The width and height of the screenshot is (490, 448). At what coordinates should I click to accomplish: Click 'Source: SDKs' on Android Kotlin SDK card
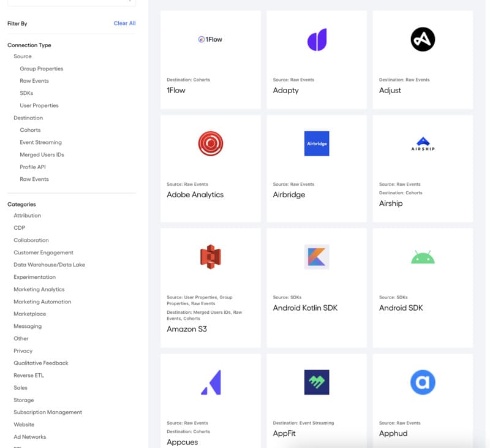[x=287, y=297]
